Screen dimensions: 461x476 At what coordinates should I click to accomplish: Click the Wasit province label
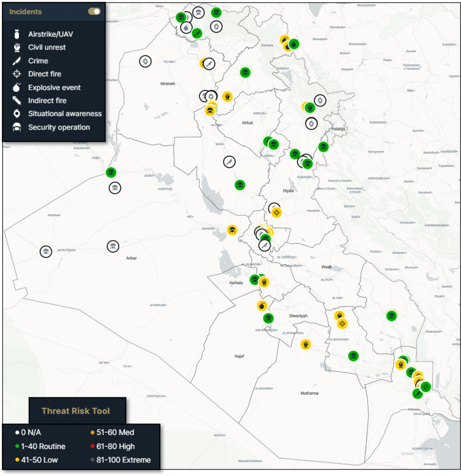[327, 267]
